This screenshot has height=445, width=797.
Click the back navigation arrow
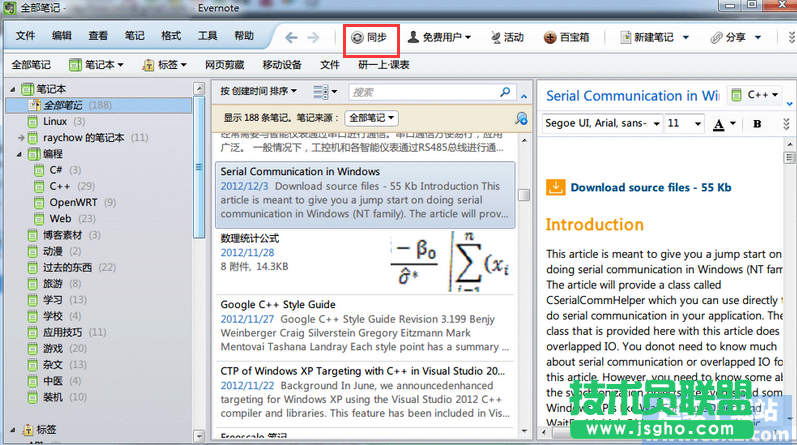291,38
